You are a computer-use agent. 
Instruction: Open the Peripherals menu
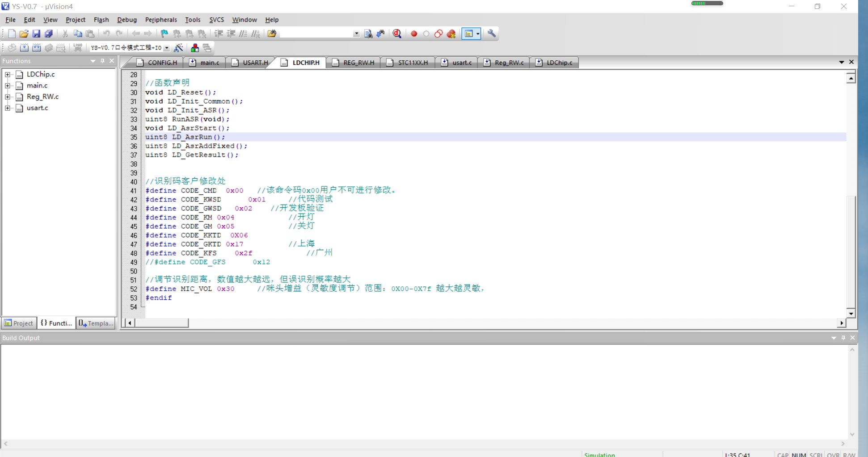pyautogui.click(x=161, y=20)
